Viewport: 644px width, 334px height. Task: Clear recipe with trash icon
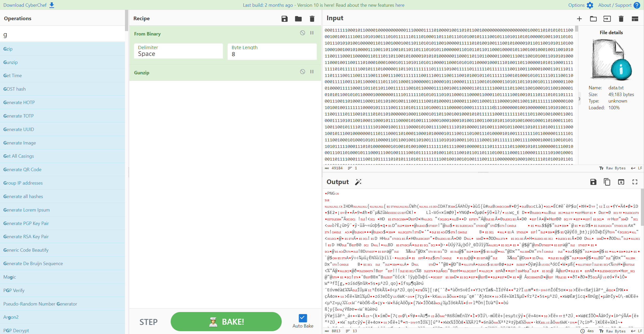tap(312, 19)
